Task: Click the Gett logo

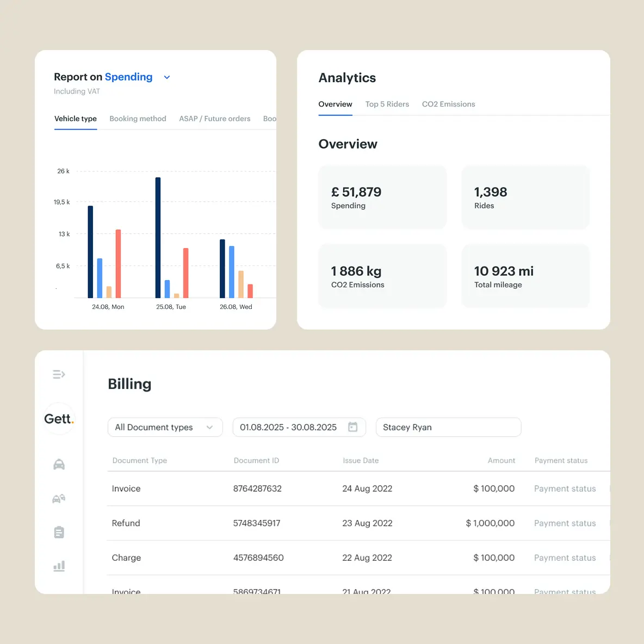Action: pyautogui.click(x=59, y=419)
